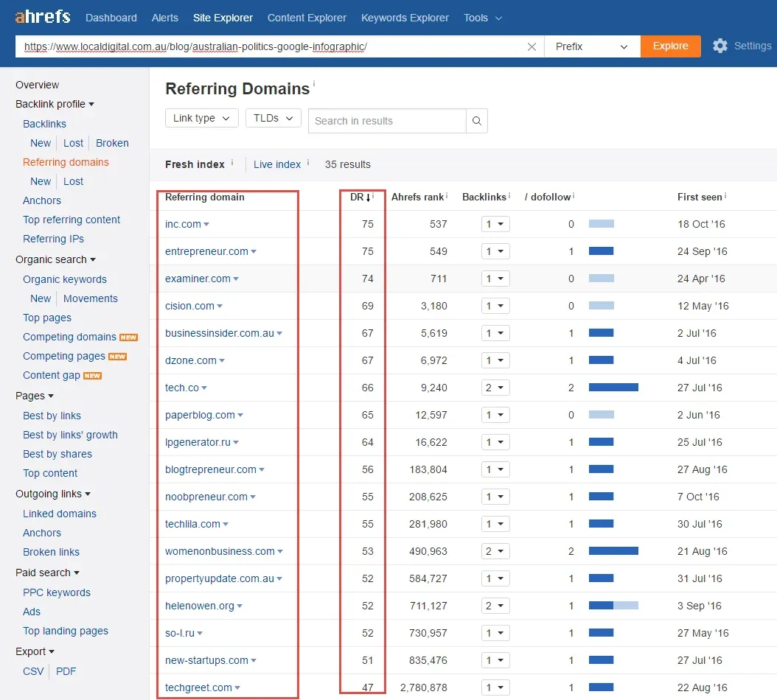Image resolution: width=777 pixels, height=700 pixels.
Task: Open the Tools menu
Action: pos(483,18)
